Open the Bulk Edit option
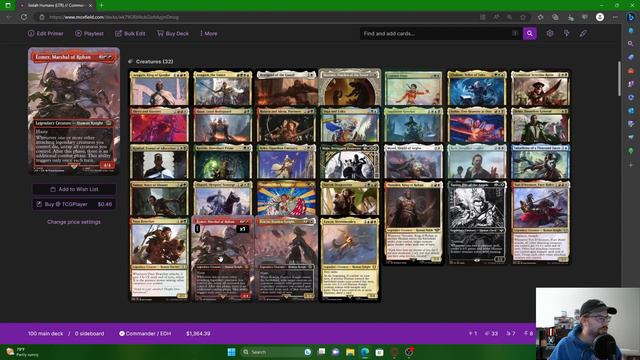The width and height of the screenshot is (640, 360). tap(130, 33)
